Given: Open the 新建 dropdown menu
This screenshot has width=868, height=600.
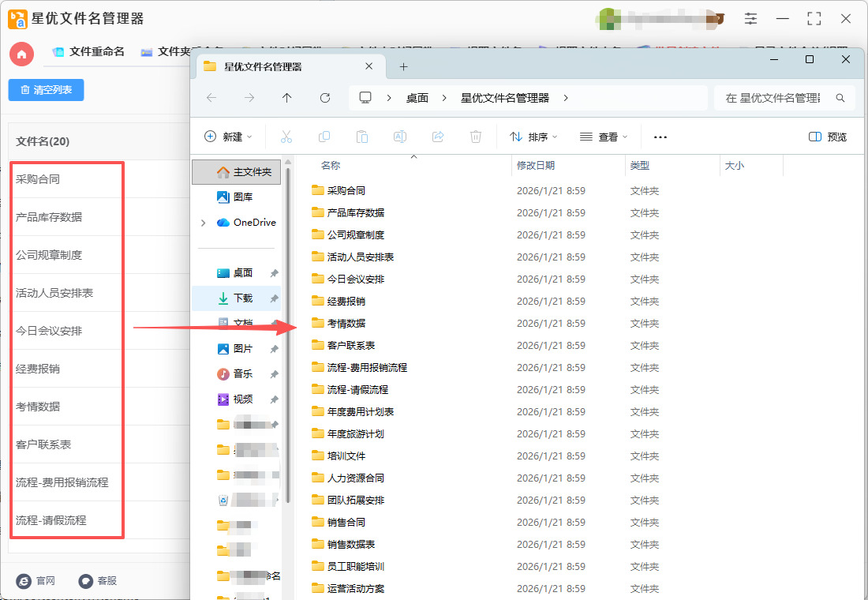Looking at the screenshot, I should pyautogui.click(x=228, y=137).
